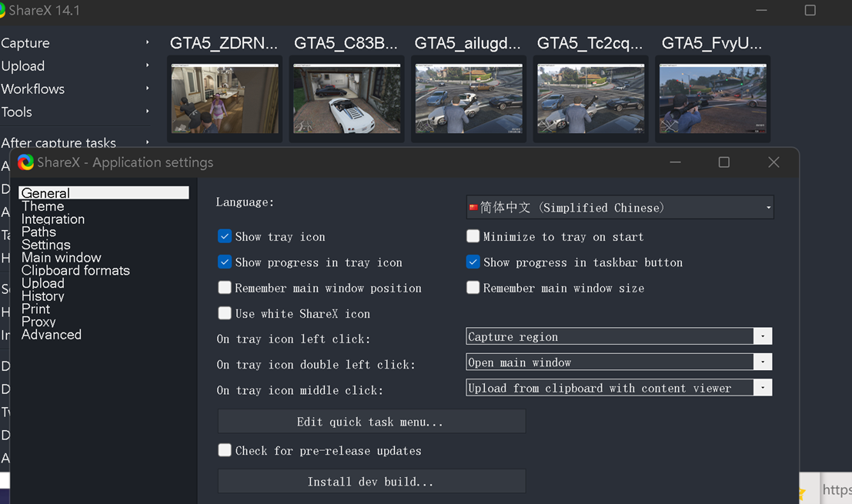The height and width of the screenshot is (504, 852).
Task: Click the GTA5_C83B... file name label
Action: [x=346, y=43]
